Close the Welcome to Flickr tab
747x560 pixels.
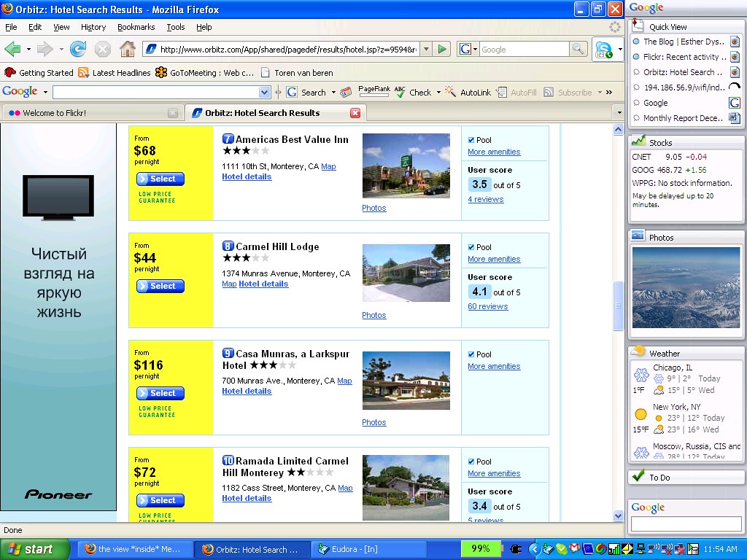[x=173, y=113]
